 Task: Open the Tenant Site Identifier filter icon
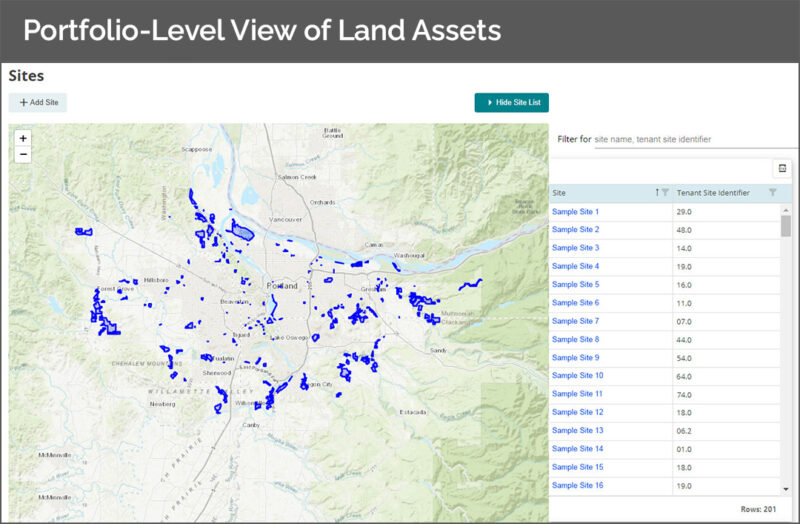[772, 193]
